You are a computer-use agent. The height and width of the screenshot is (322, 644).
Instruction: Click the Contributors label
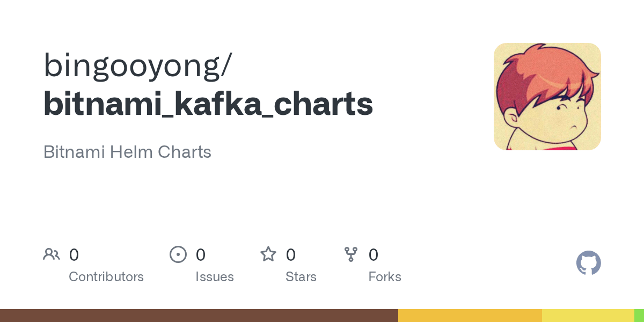[x=106, y=277]
